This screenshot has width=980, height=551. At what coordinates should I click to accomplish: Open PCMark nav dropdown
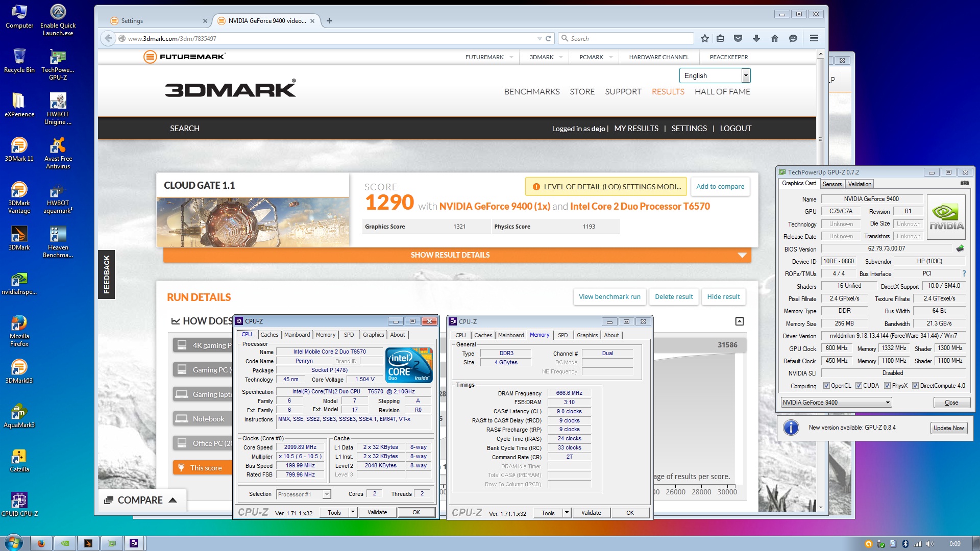click(596, 57)
